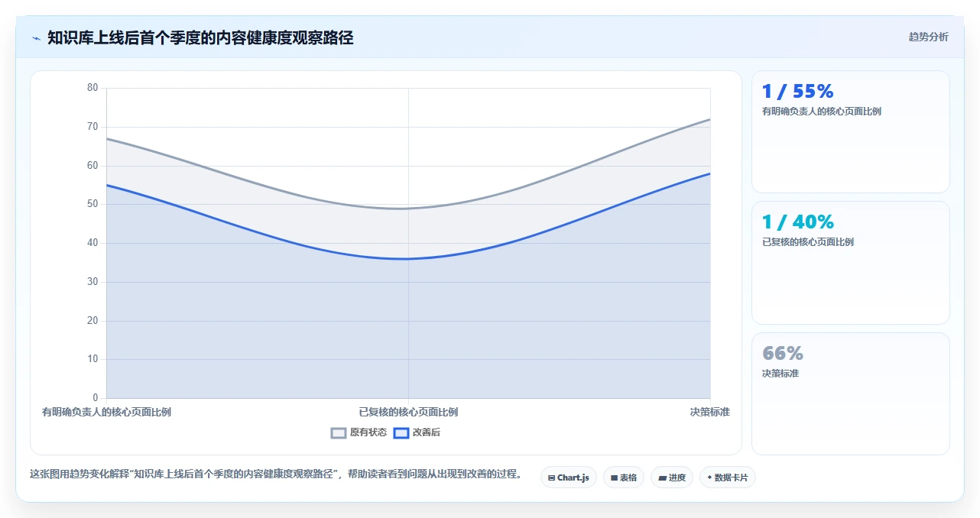Click the x-axis label 决策标准
Image resolution: width=980 pixels, height=518 pixels.
click(x=710, y=412)
